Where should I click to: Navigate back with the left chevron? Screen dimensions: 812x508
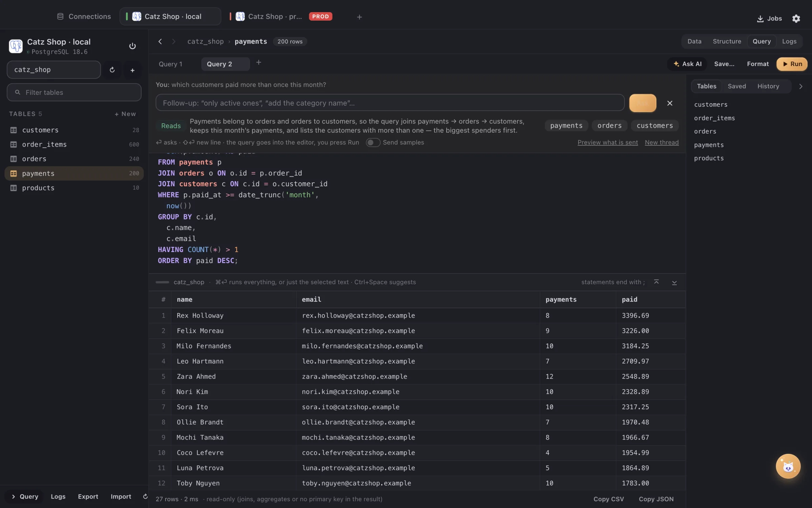click(160, 41)
